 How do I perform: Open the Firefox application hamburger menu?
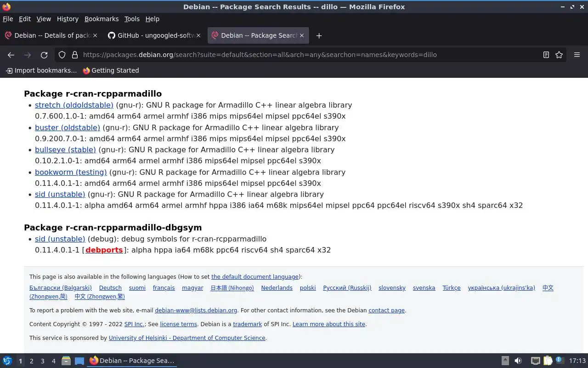point(577,55)
